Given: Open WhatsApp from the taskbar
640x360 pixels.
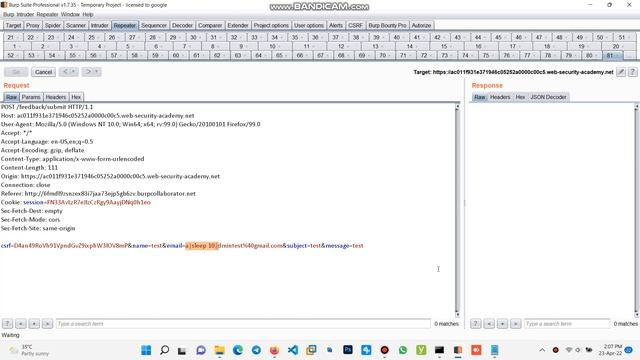Looking at the screenshot, I should pyautogui.click(x=403, y=350).
